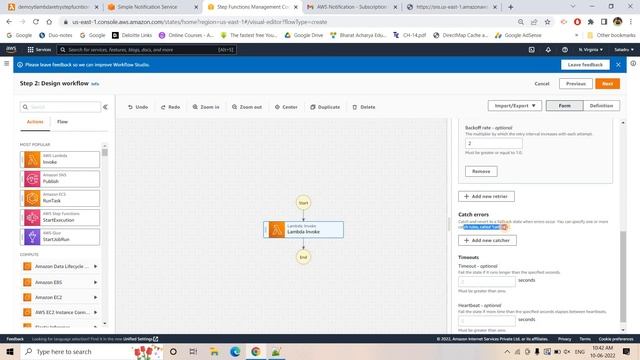Screen dimensions: 640x360
Task: Center the workflow in canvas
Action: pos(286,107)
